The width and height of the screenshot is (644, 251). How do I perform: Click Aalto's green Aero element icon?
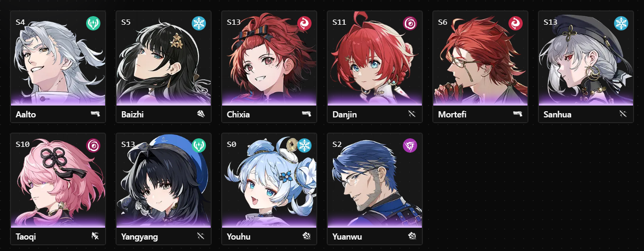pyautogui.click(x=93, y=23)
